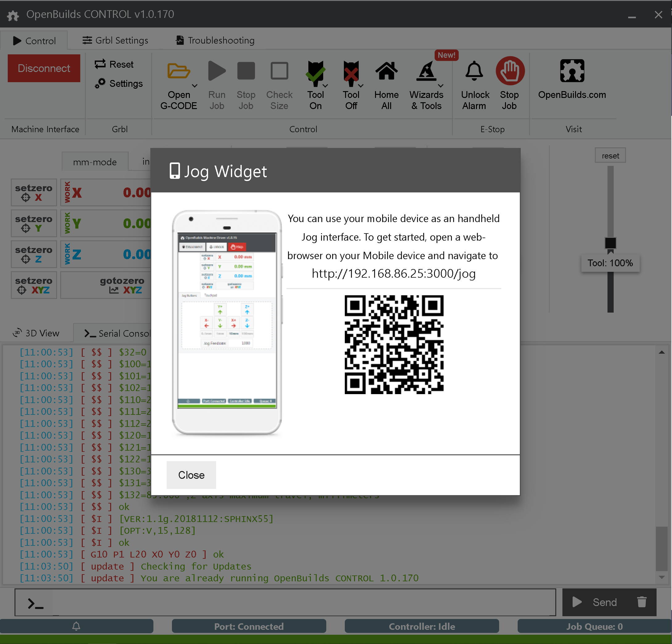Select the Grbl Settings tab
This screenshot has width=672, height=644.
[x=115, y=40]
